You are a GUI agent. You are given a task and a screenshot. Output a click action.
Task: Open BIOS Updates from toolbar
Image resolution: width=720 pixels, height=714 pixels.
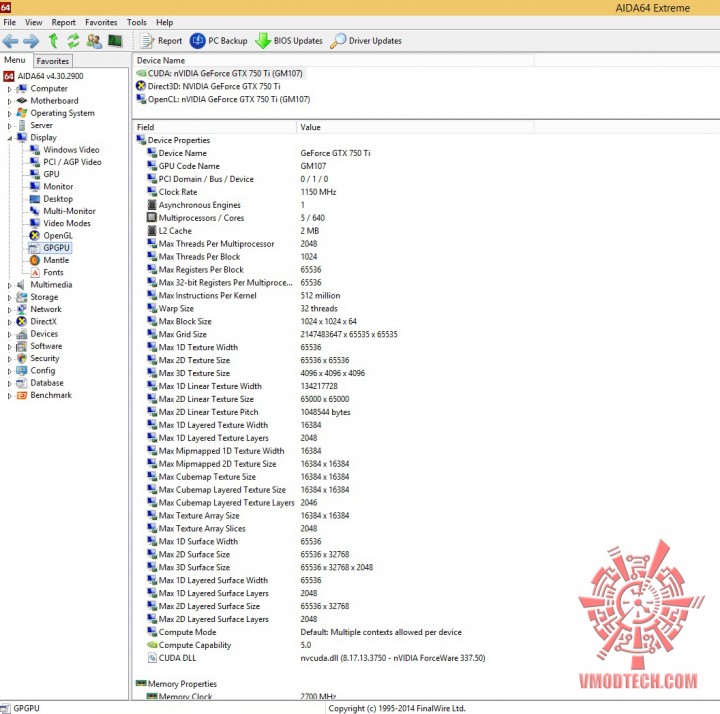(x=289, y=41)
